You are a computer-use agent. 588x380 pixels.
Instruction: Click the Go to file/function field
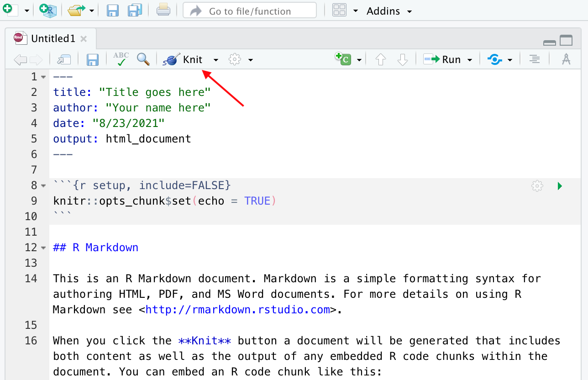pyautogui.click(x=250, y=10)
